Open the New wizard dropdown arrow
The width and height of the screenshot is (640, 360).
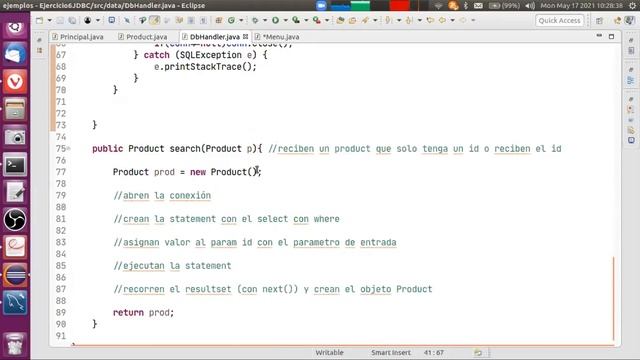(49, 20)
